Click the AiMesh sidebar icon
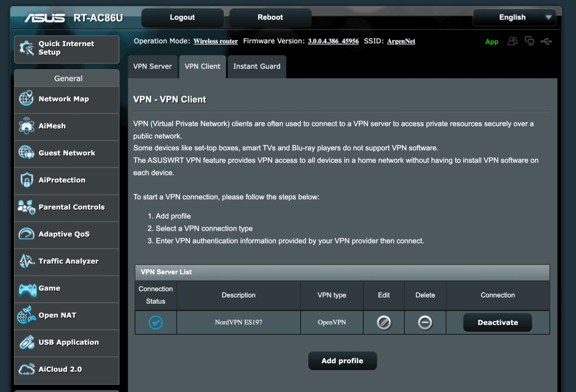 pos(26,125)
